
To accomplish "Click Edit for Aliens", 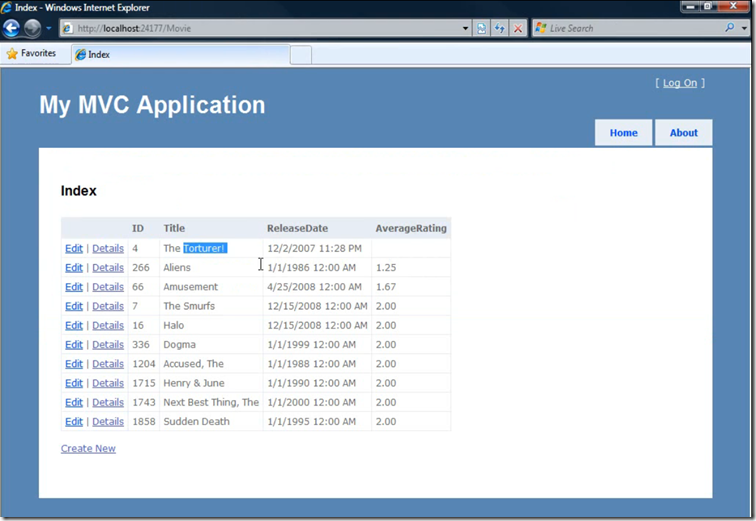I will point(74,267).
